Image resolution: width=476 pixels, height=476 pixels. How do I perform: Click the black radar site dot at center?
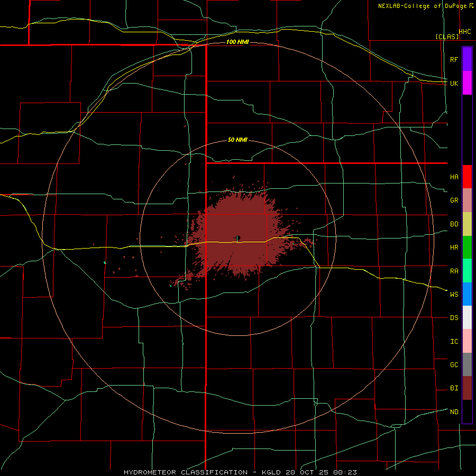tap(239, 237)
